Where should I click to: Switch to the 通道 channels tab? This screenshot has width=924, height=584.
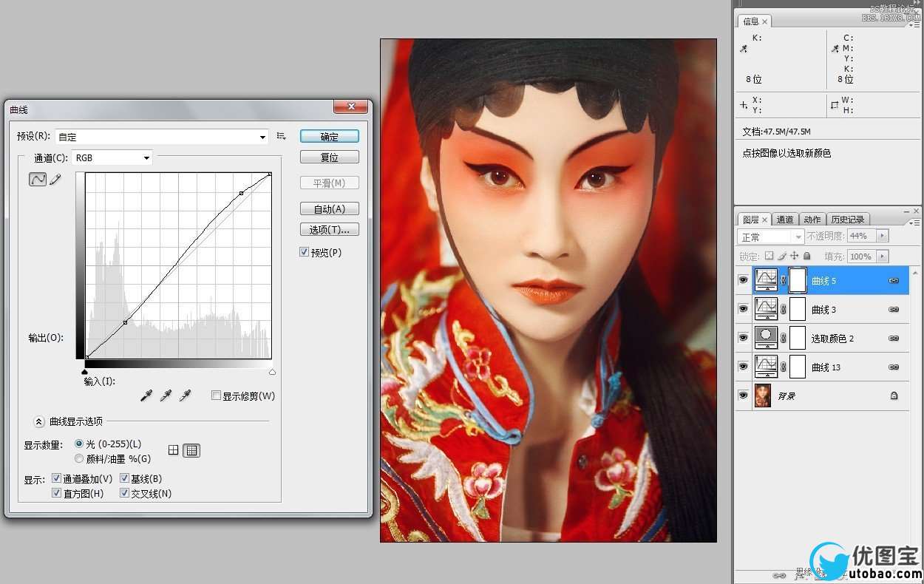tap(785, 220)
